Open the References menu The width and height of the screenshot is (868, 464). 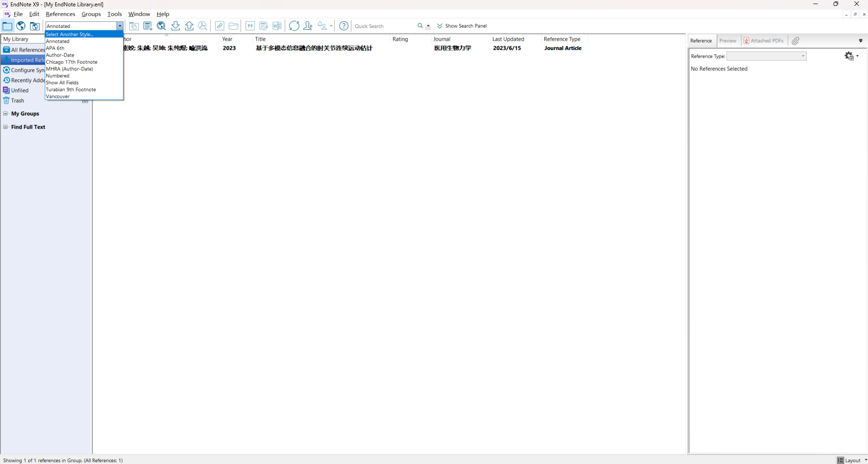pos(61,14)
